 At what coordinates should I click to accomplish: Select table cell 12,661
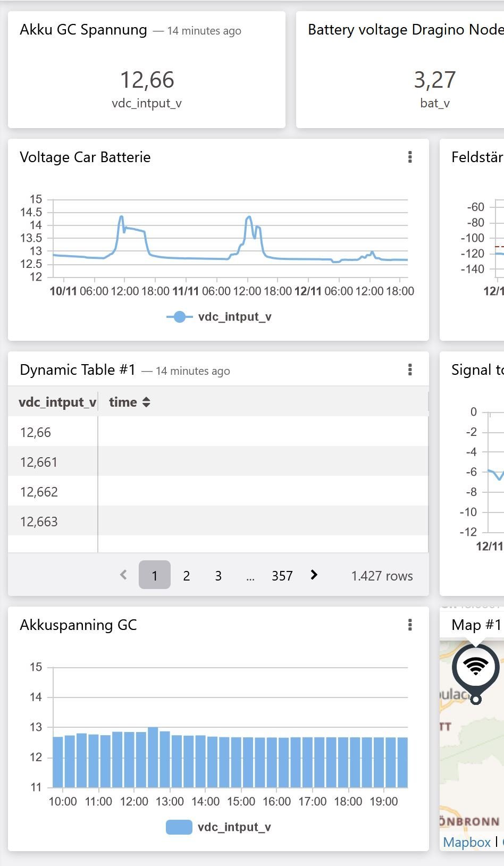pos(38,462)
